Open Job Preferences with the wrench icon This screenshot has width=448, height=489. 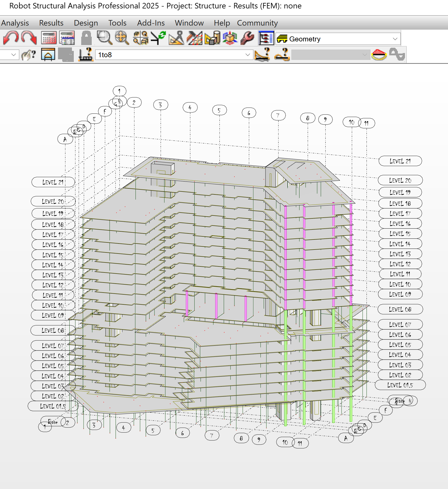tap(247, 38)
